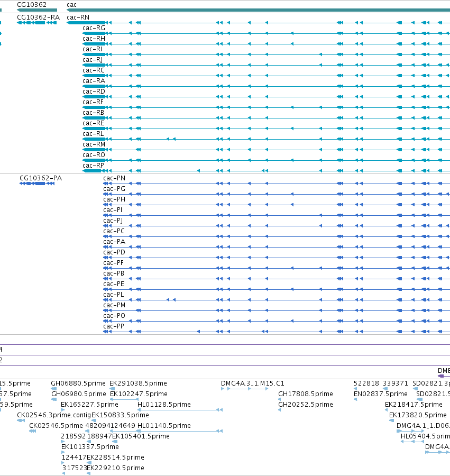Select the cac-RF transcript
Viewport: 450px width, 476px height.
(93, 102)
